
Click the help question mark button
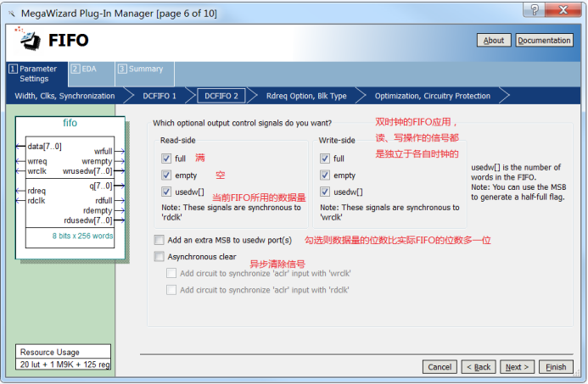[x=534, y=9]
